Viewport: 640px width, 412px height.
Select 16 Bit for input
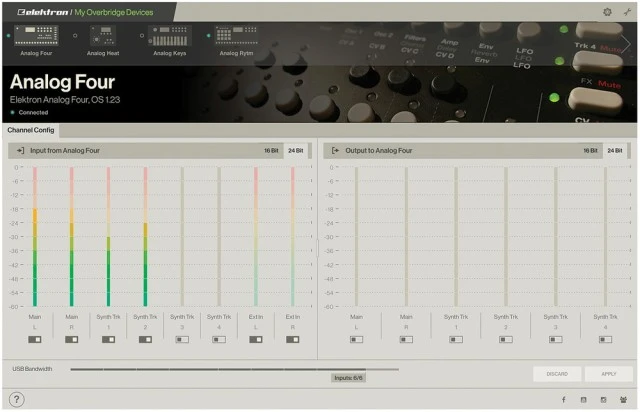coord(271,151)
